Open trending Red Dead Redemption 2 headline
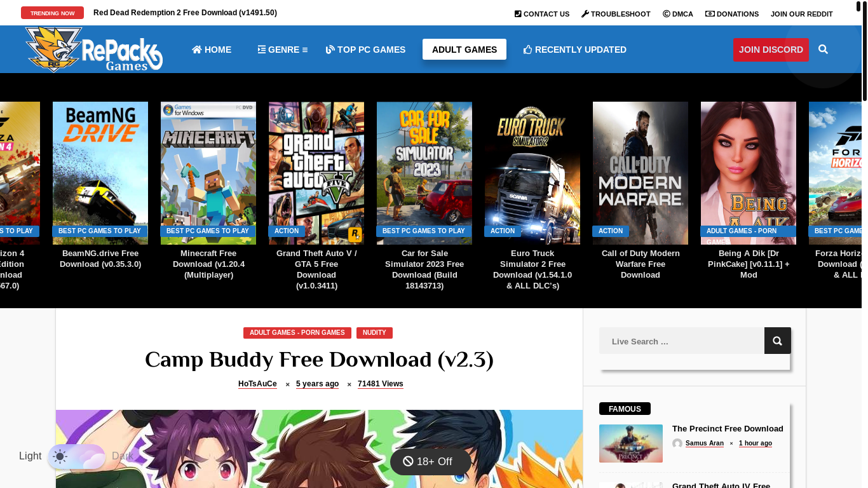 pyautogui.click(x=185, y=13)
